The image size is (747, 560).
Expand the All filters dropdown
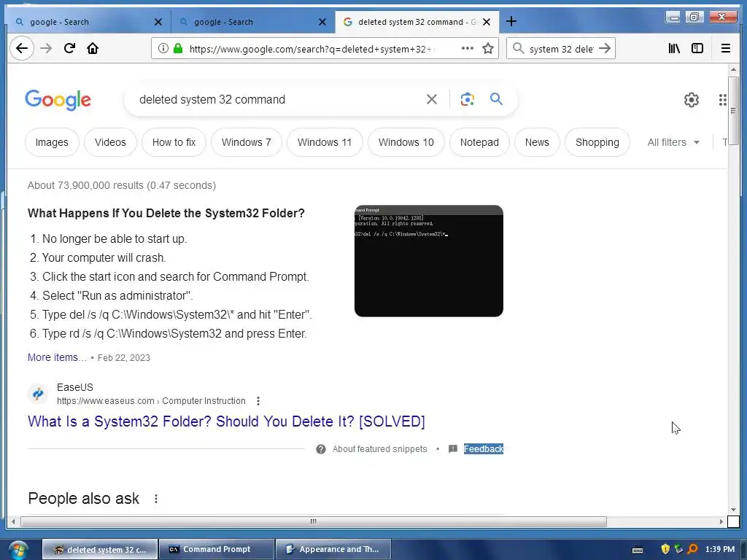click(673, 142)
